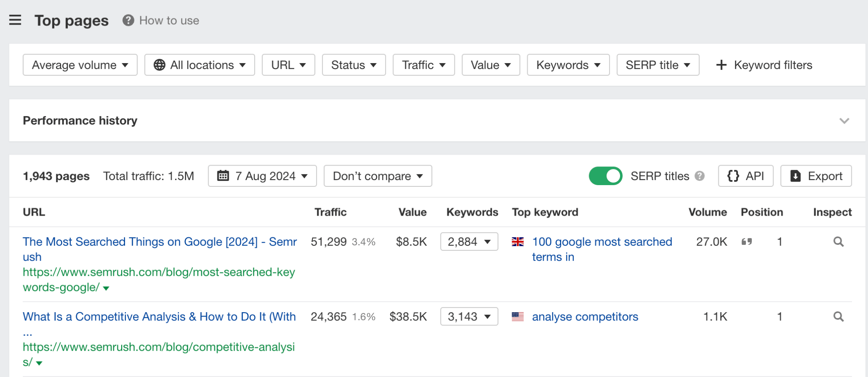Open the SERP title filter menu

coord(657,65)
